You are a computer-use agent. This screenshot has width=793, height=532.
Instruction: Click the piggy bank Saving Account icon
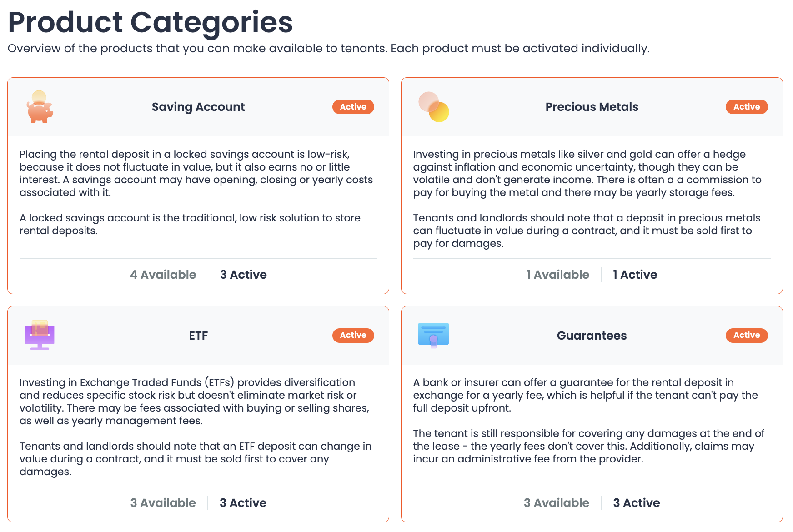[40, 108]
